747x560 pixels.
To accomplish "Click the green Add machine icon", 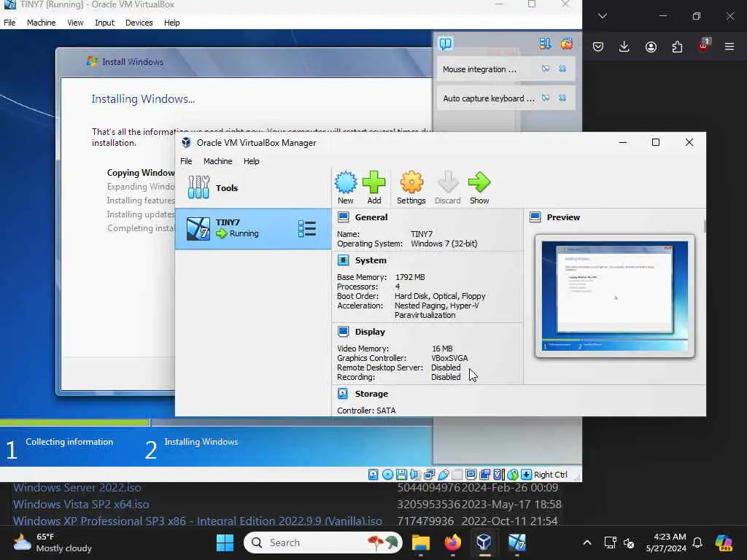I will 374,187.
